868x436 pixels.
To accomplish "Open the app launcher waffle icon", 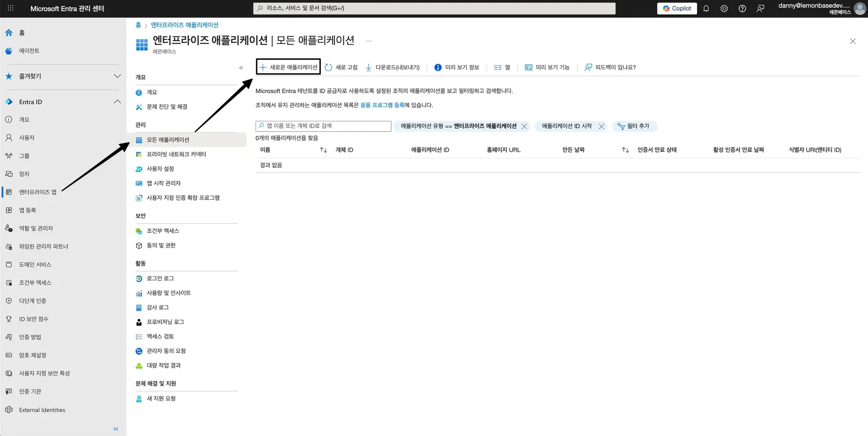I will tap(11, 8).
